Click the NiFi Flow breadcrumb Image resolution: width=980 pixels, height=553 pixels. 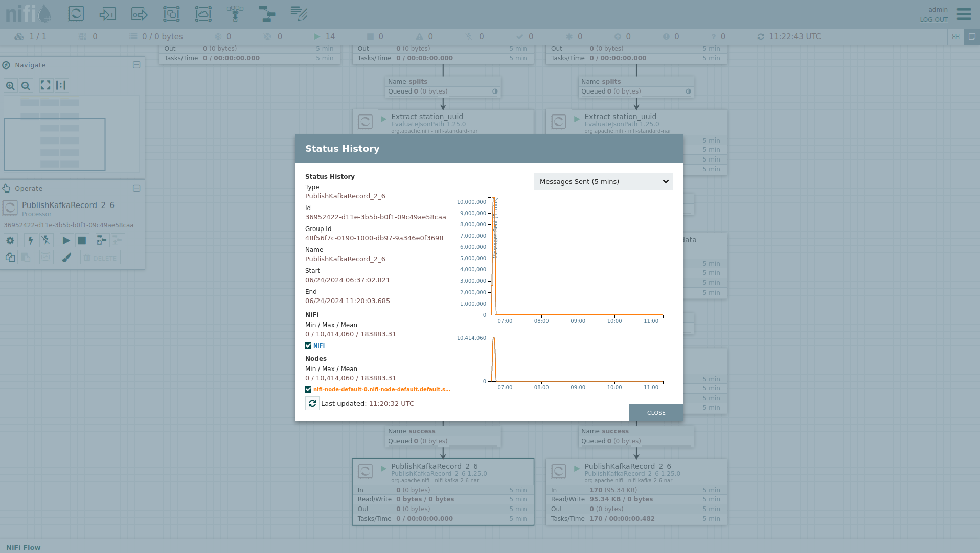click(x=24, y=547)
